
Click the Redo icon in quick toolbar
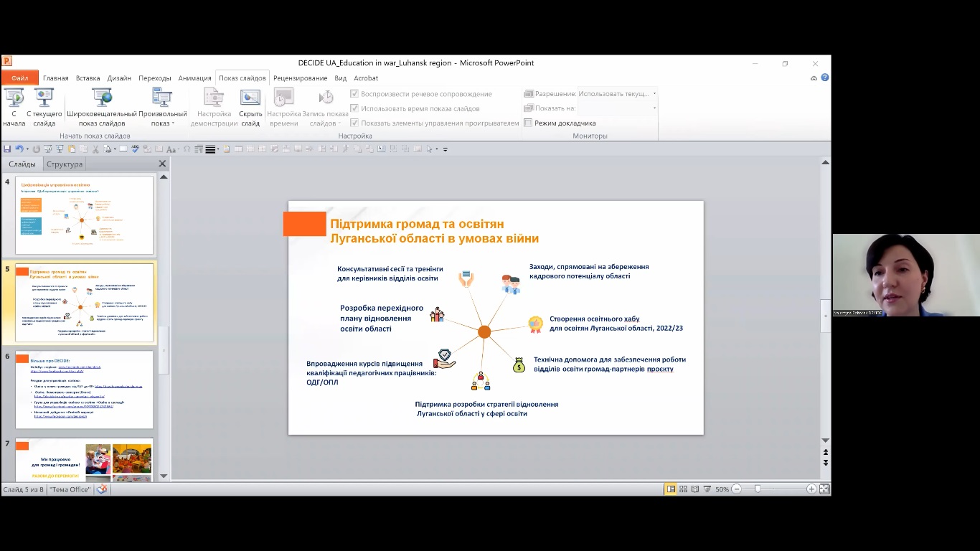(36, 149)
